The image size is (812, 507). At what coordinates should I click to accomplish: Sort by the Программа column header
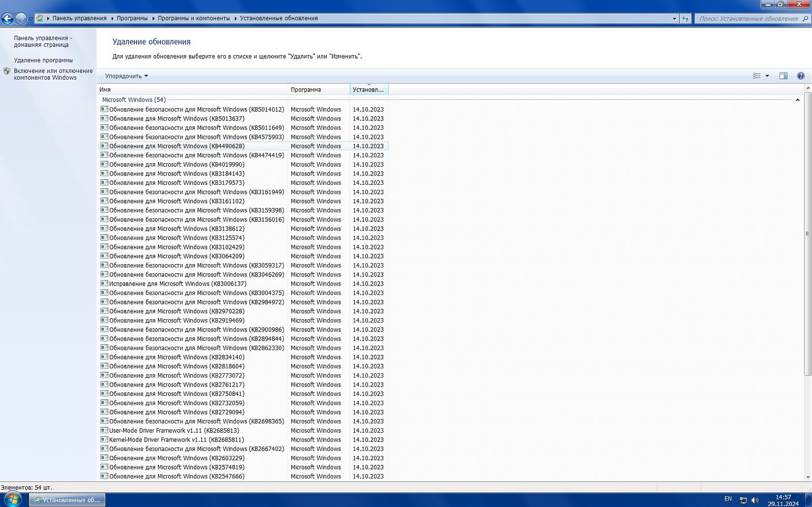(x=319, y=89)
